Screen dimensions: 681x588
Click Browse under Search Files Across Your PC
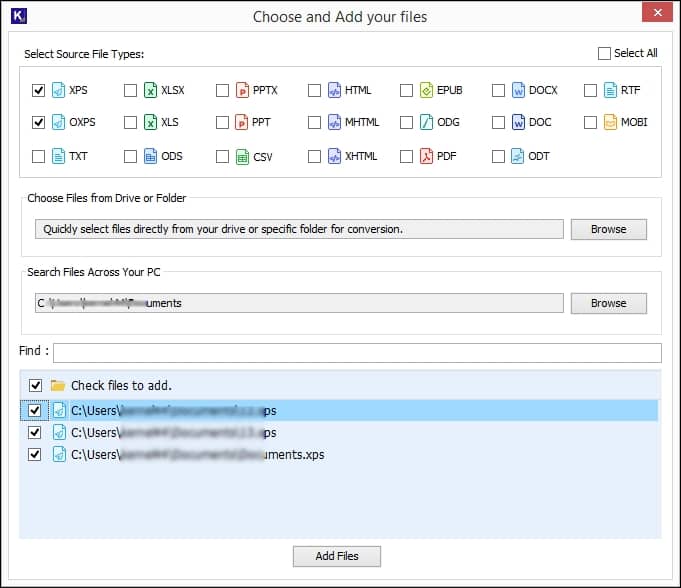pos(608,303)
